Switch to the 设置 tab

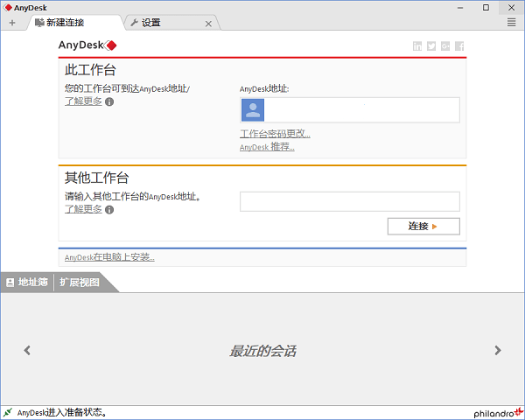point(171,23)
